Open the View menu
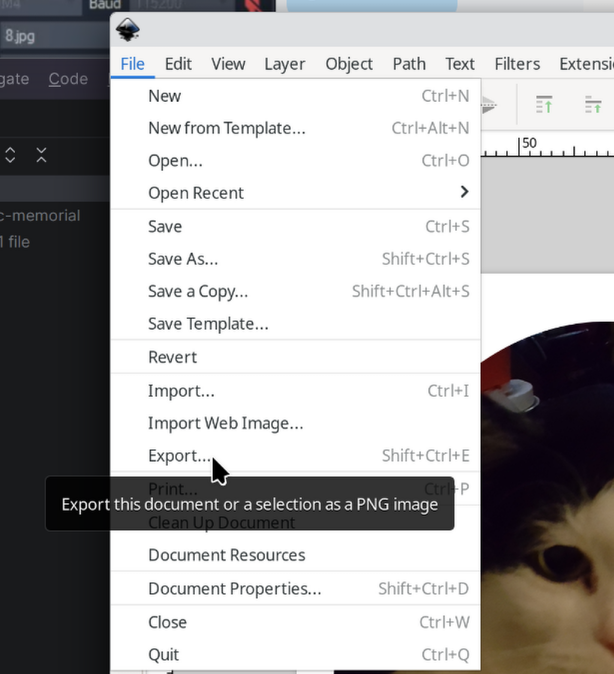The image size is (614, 674). tap(228, 64)
